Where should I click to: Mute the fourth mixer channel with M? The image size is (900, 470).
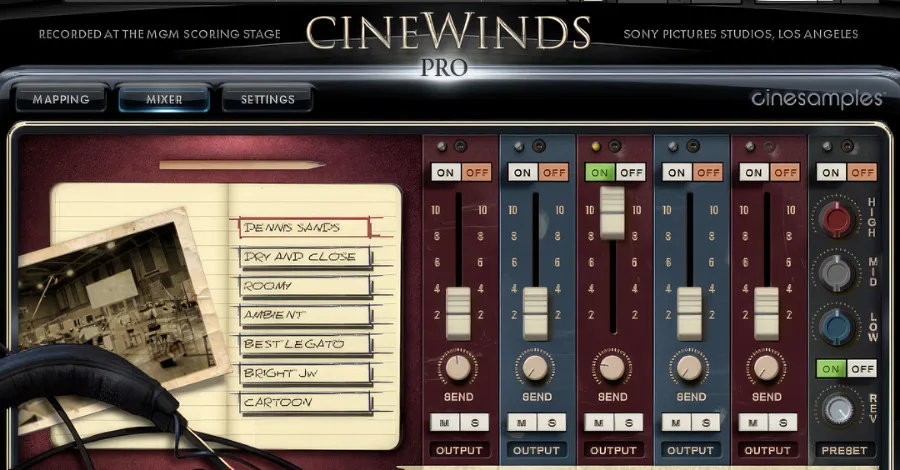676,422
